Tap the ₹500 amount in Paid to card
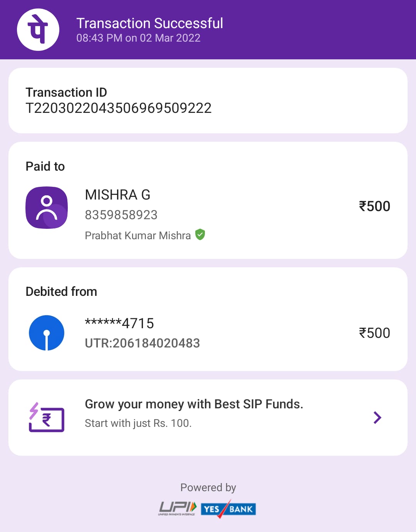416x532 pixels. [374, 206]
